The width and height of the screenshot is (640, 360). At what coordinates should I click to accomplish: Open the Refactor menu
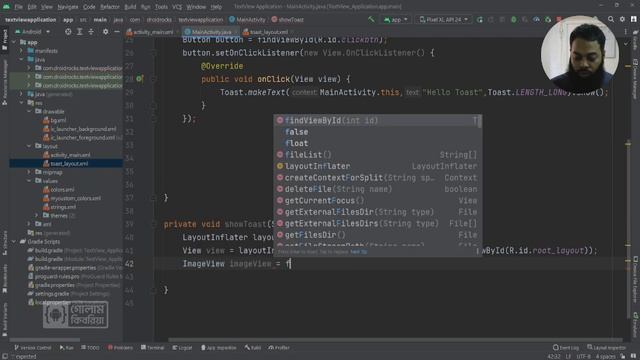tap(110, 7)
